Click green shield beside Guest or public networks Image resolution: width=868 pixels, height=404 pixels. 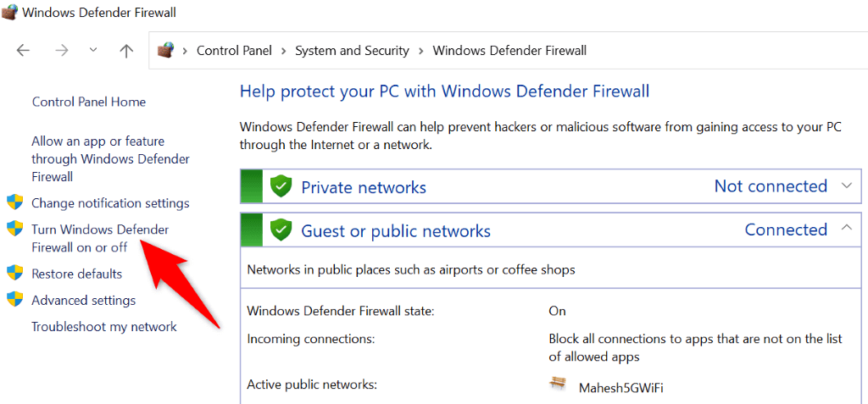281,230
